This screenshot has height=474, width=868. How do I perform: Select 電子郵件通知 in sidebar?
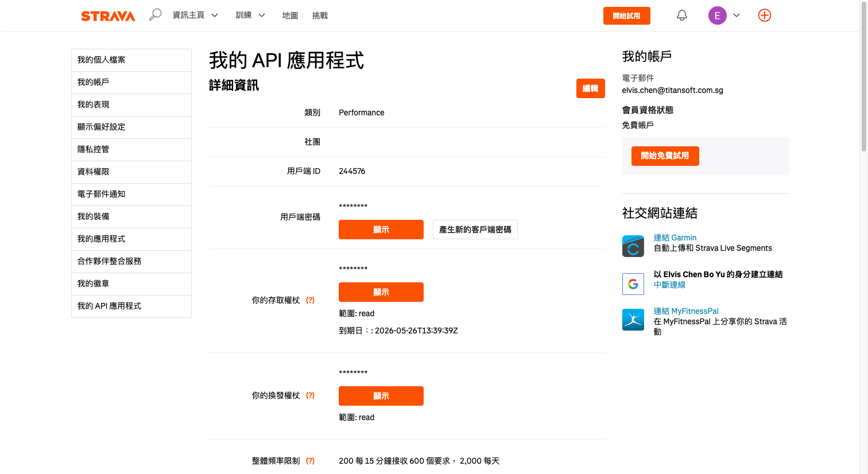pyautogui.click(x=131, y=195)
